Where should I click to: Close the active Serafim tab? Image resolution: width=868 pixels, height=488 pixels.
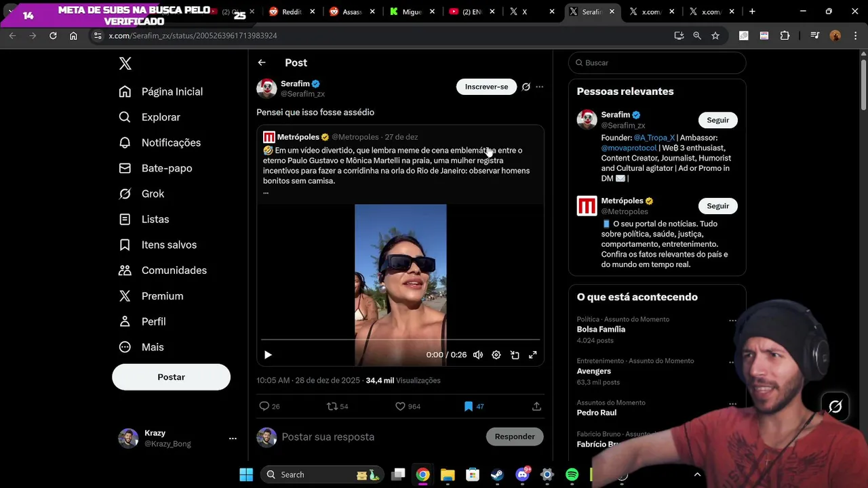612,12
